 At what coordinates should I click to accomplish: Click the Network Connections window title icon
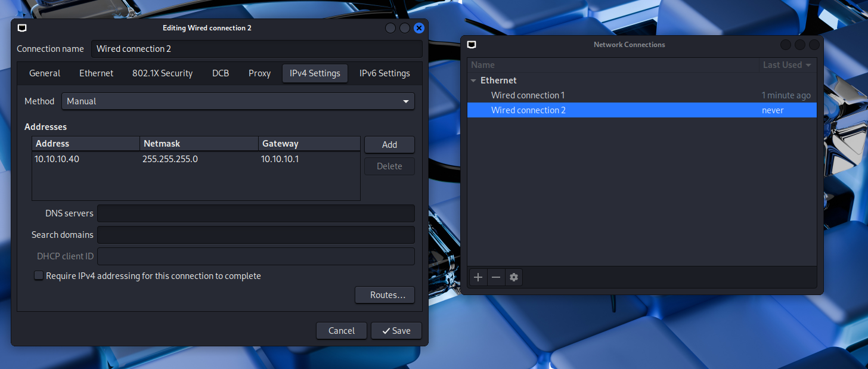point(472,45)
